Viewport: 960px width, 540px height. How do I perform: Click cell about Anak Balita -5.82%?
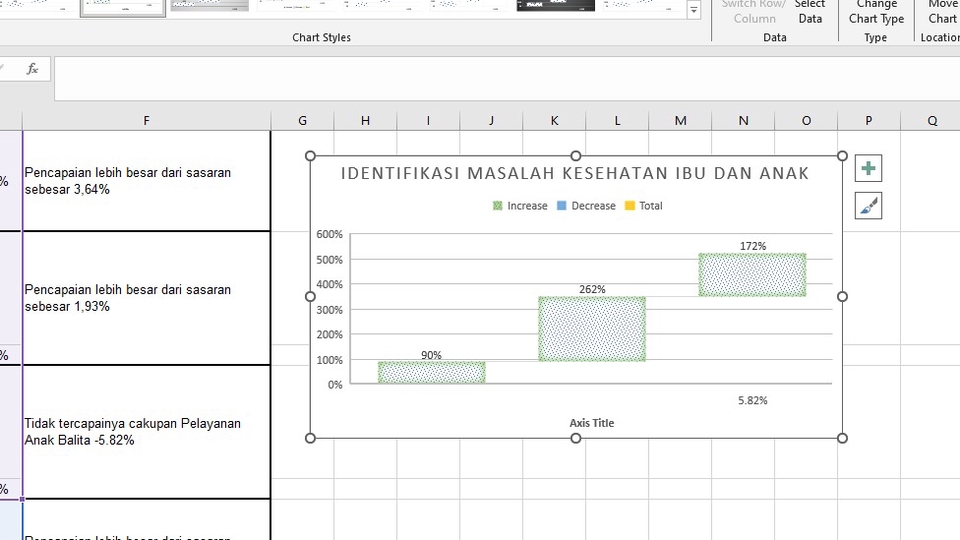146,432
